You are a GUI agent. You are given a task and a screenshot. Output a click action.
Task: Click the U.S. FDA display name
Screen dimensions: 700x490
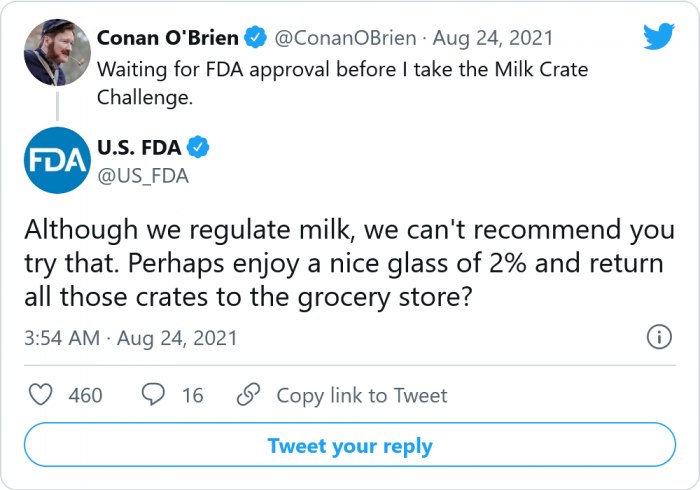click(x=139, y=148)
